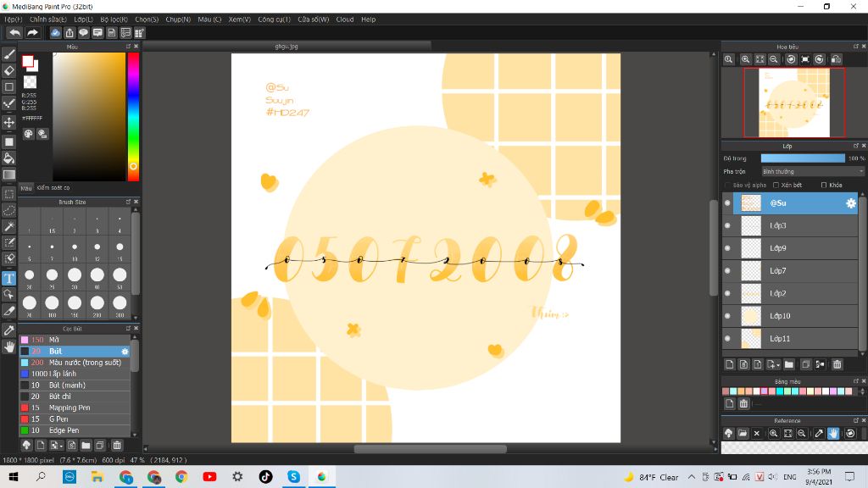
Task: Click the horizontal canvas scrollbar
Action: click(430, 449)
